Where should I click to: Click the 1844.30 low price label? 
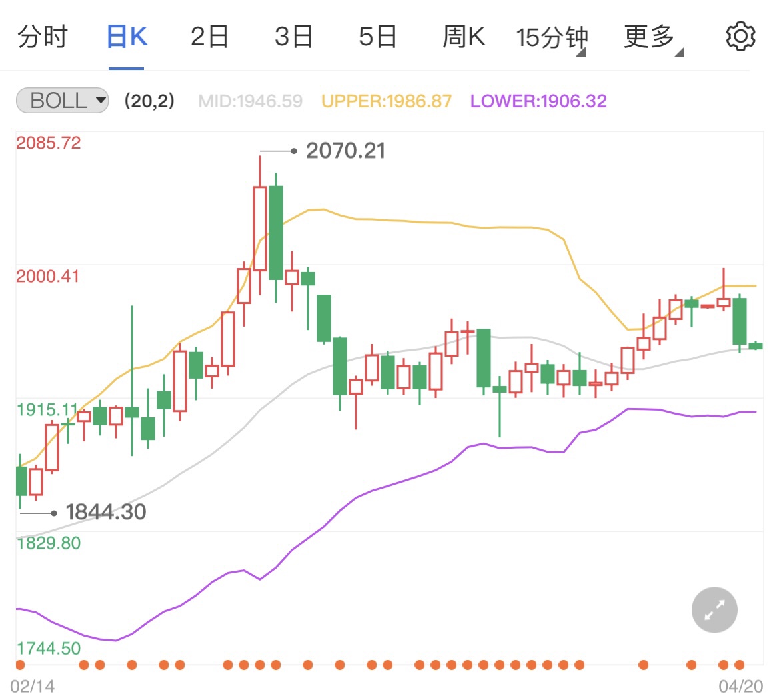tap(105, 511)
